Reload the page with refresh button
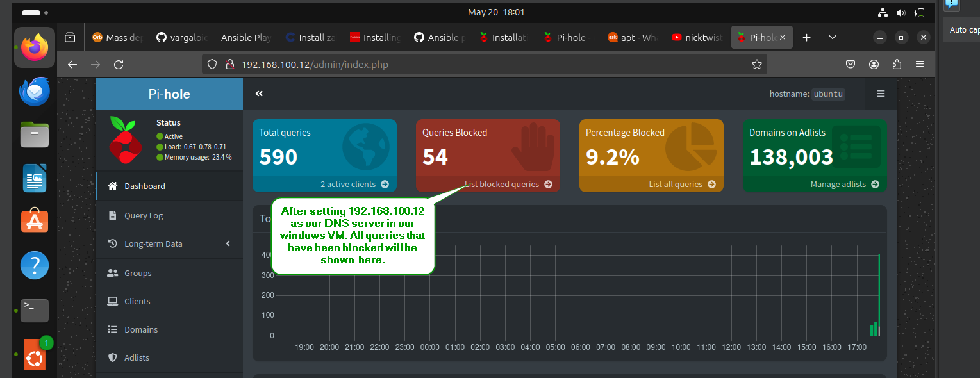 (x=119, y=64)
